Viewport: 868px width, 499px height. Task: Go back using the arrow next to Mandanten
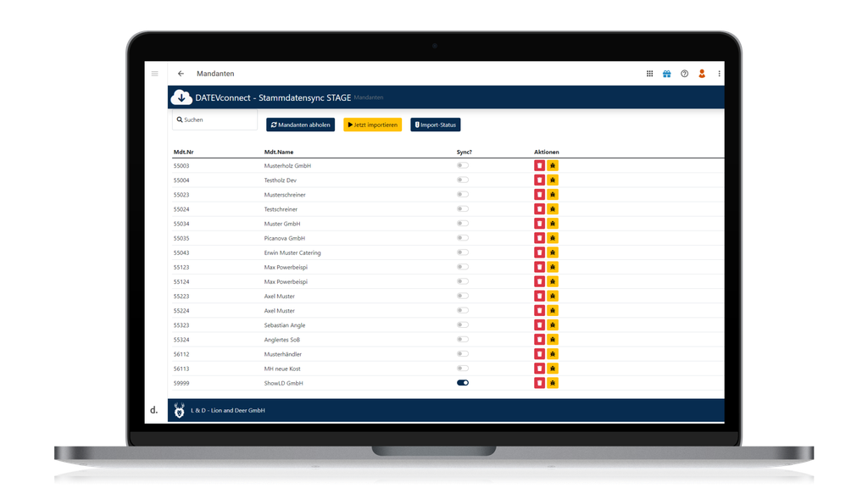coord(181,74)
